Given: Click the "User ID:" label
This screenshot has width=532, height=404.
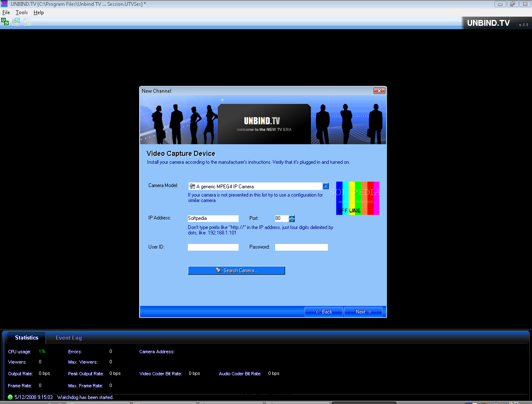Looking at the screenshot, I should click(156, 247).
